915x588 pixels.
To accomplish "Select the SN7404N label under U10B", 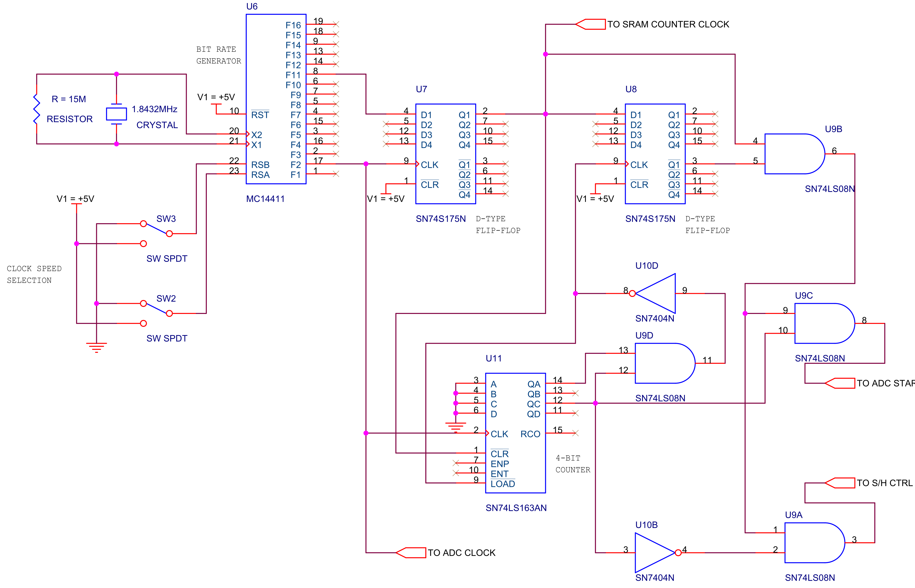I will pos(655,578).
